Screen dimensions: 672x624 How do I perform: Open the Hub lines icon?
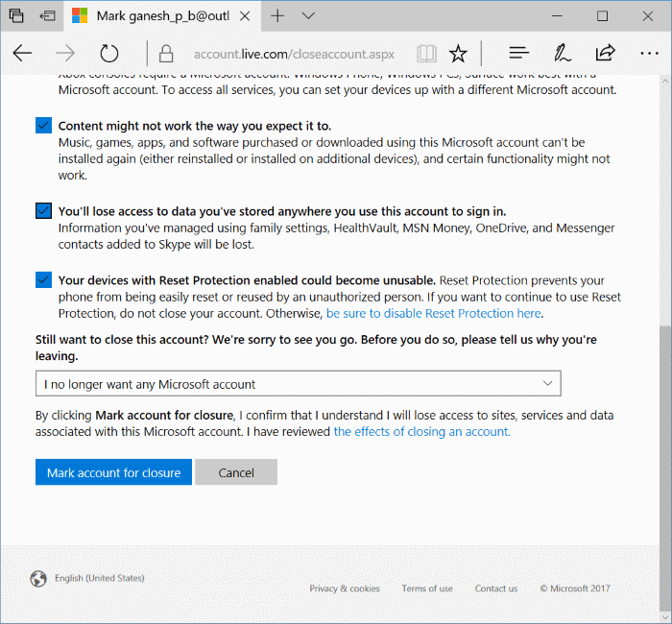coord(519,53)
